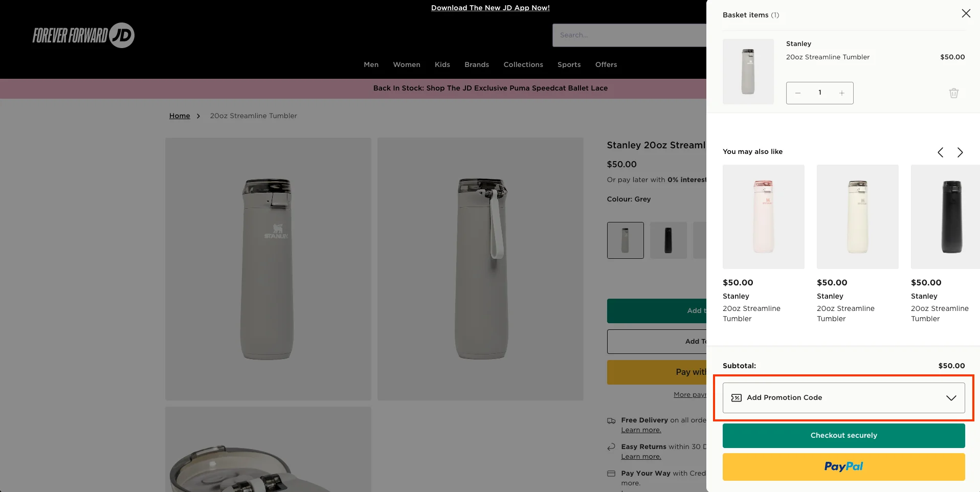Click the dark green Add button on product page
980x492 pixels.
(657, 311)
